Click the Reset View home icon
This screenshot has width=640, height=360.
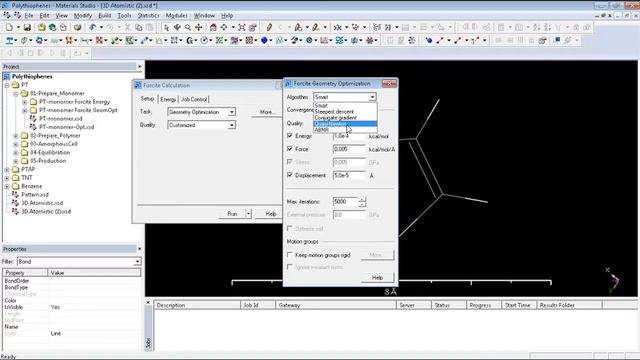tap(213, 27)
